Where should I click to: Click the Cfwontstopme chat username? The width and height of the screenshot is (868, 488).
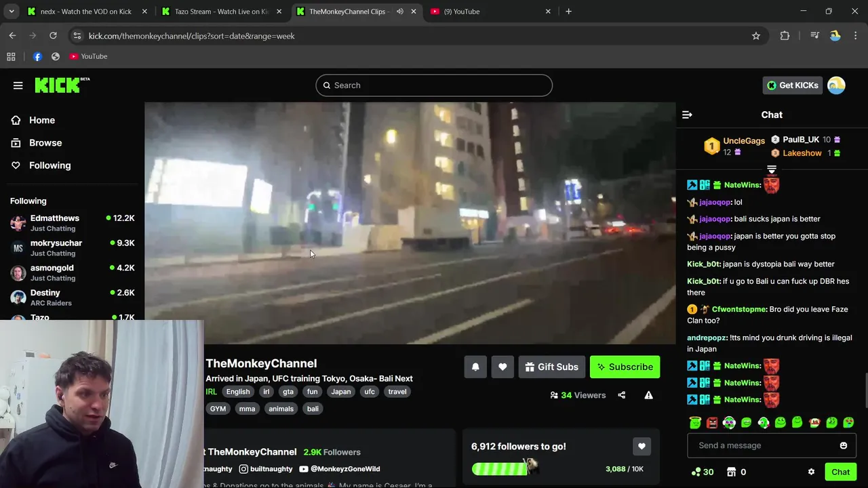point(739,309)
